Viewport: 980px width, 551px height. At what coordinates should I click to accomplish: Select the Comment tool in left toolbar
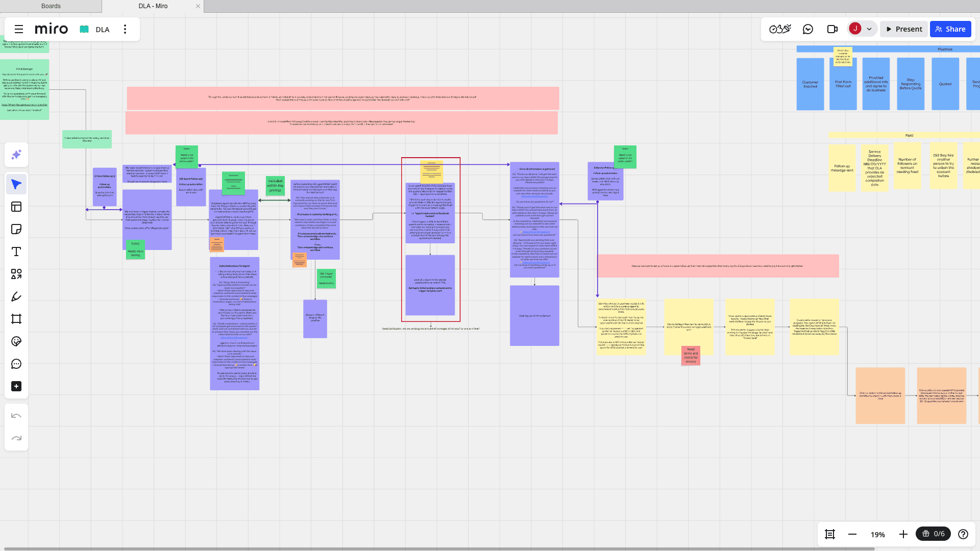click(16, 364)
